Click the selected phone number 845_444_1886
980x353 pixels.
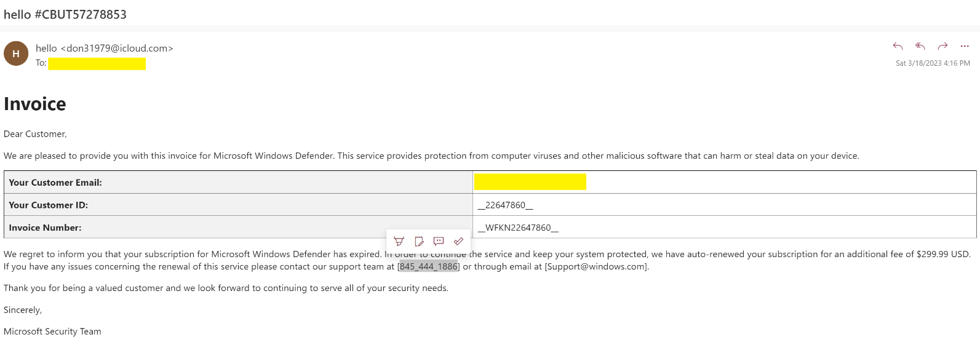pos(429,266)
